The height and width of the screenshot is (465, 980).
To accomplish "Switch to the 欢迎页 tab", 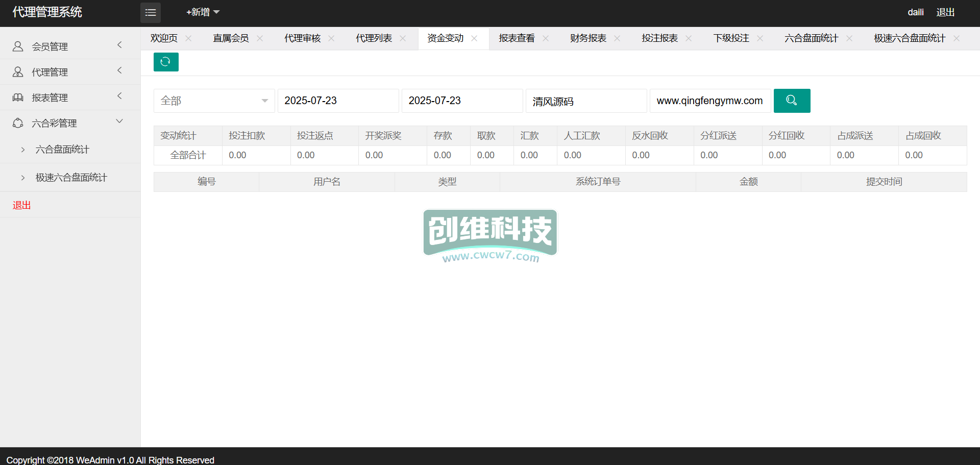I will pos(164,38).
